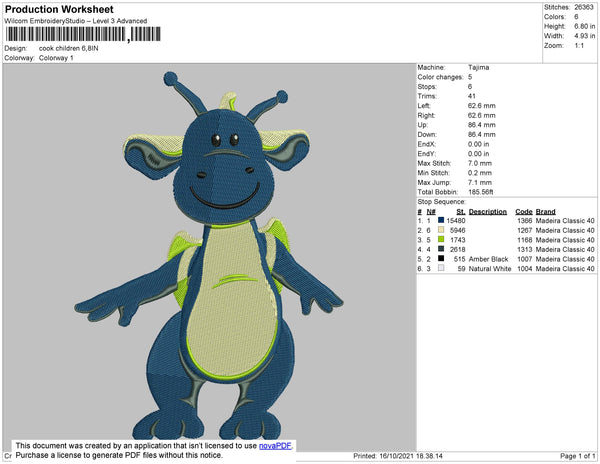The width and height of the screenshot is (600, 464).
Task: Click the Production Worksheet title
Action: (59, 9)
